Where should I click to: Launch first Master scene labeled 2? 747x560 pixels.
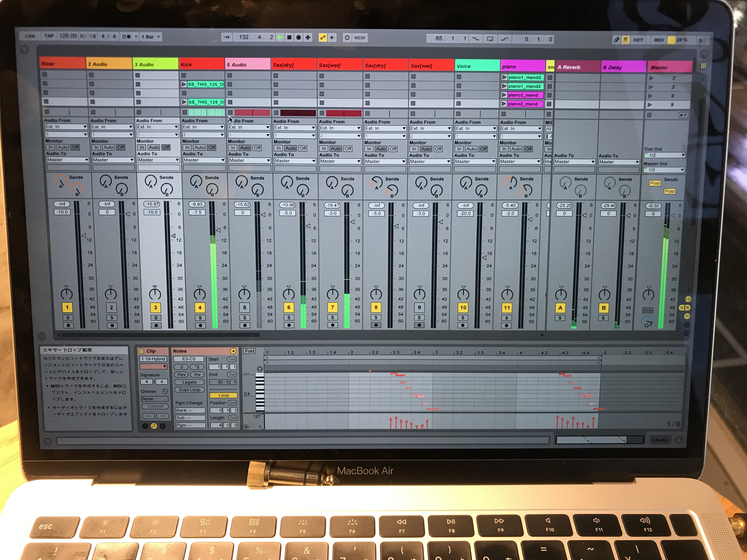pos(651,78)
